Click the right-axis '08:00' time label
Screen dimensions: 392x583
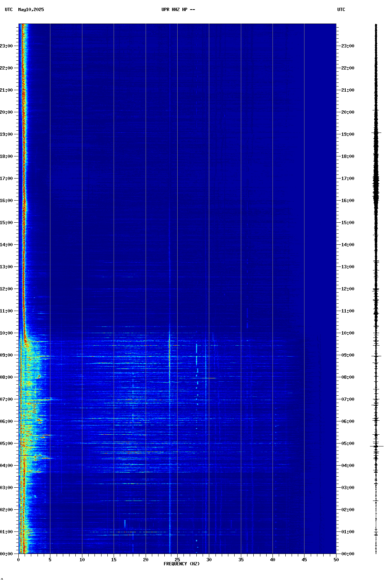coord(348,377)
